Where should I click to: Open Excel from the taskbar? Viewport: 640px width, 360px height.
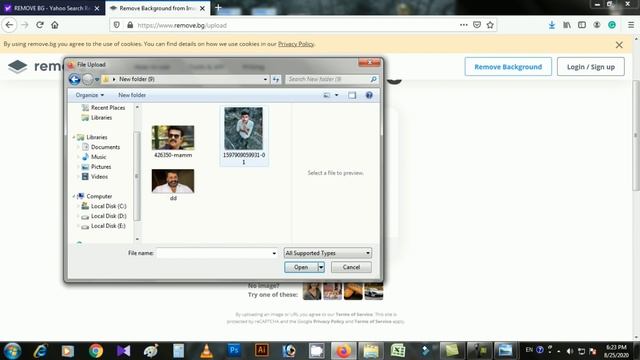[398, 351]
